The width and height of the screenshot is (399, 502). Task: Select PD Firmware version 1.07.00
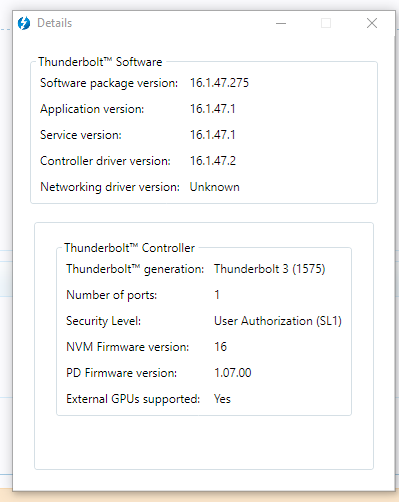(x=233, y=373)
